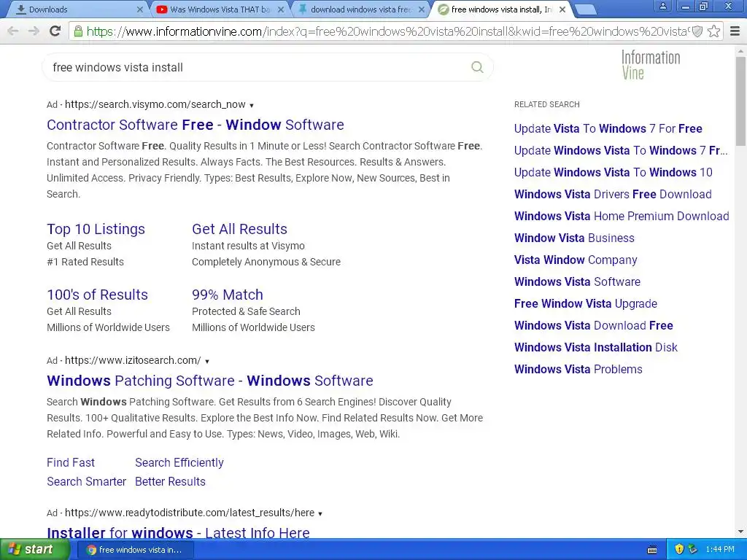Viewport: 747px width, 560px height.
Task: Expand the visymo ad dropdown arrow
Action: (x=252, y=105)
